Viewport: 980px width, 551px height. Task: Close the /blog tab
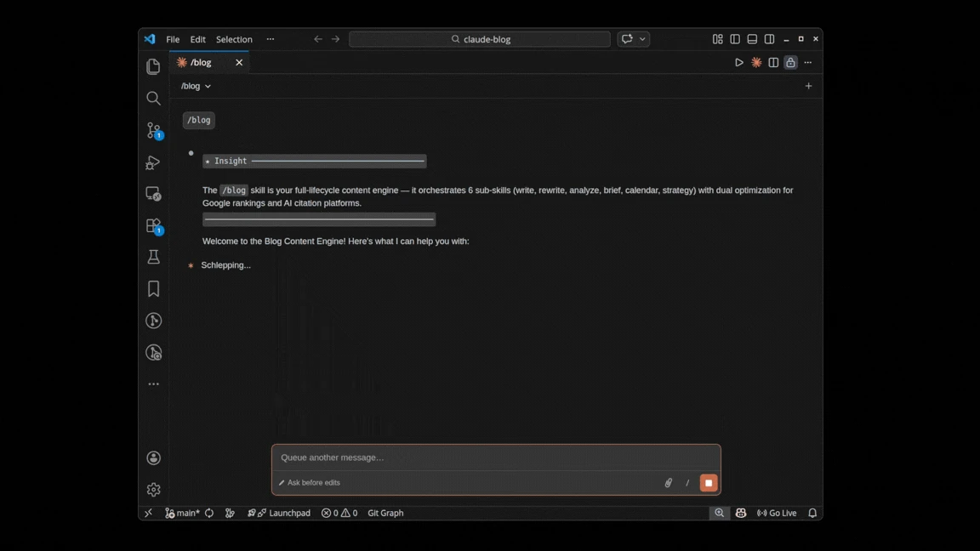239,62
